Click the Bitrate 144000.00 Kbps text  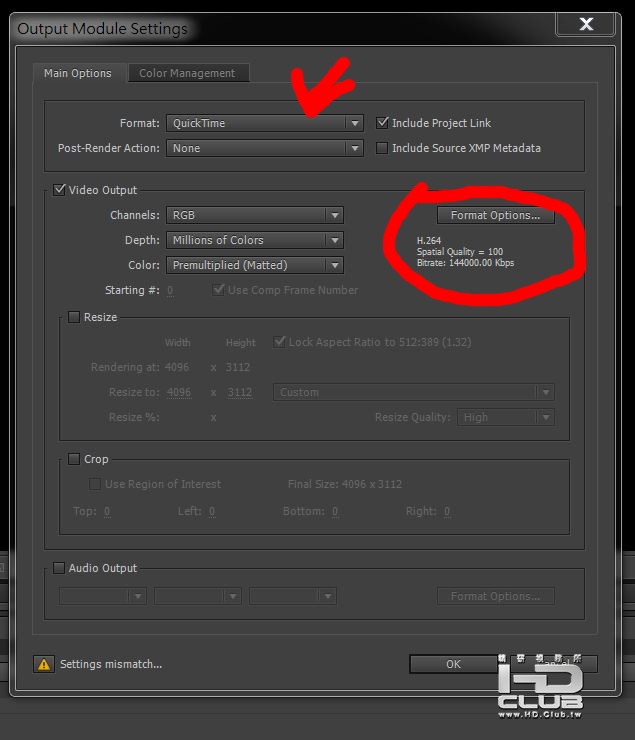tap(465, 263)
